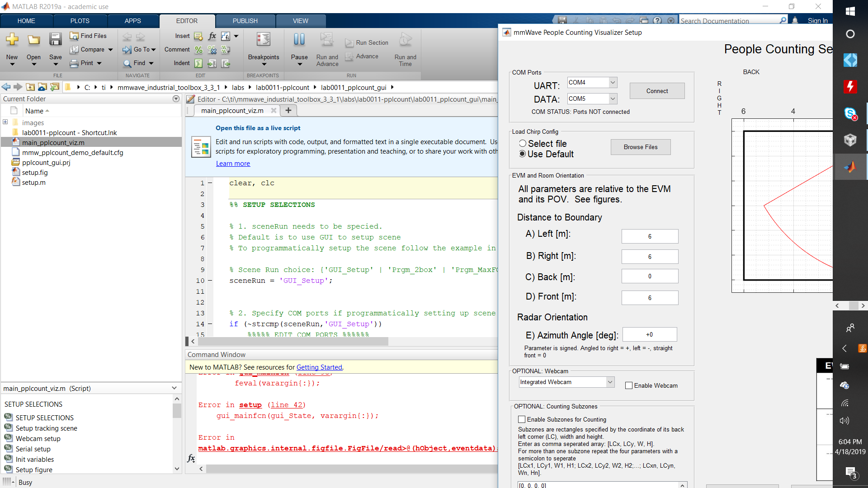Click the command window horizontal scrollbar
Image resolution: width=868 pixels, height=488 pixels.
tap(352, 469)
